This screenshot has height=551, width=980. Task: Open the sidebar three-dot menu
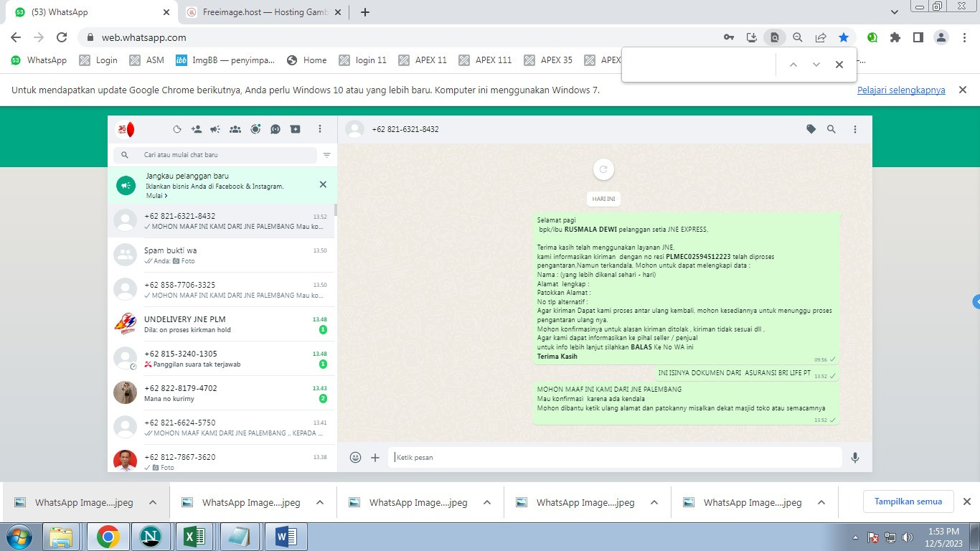point(320,129)
